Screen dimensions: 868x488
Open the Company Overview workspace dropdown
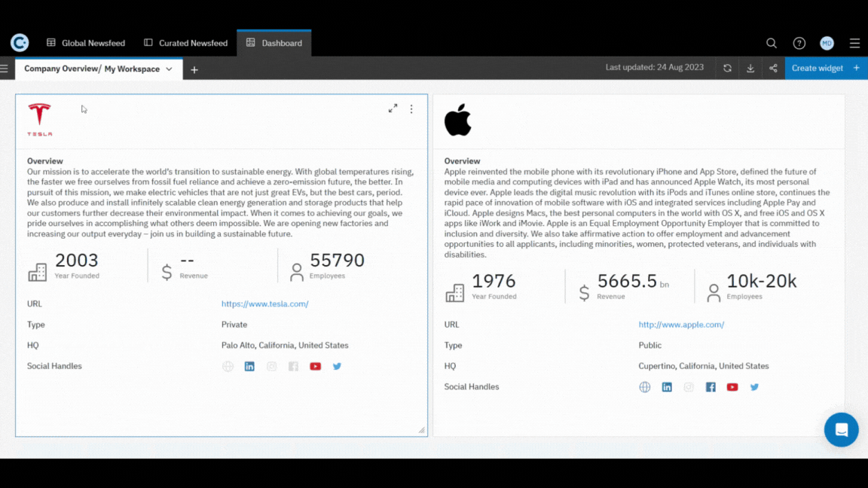click(x=169, y=69)
